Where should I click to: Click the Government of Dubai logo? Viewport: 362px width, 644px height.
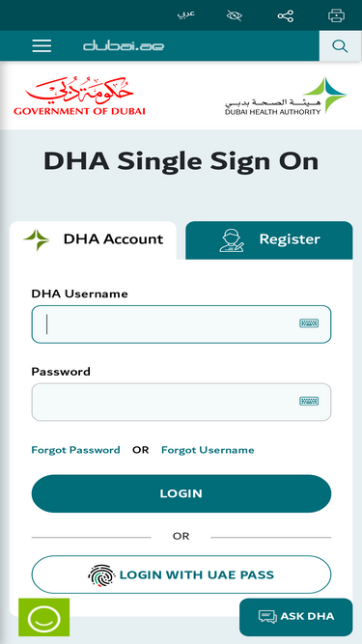[79, 96]
